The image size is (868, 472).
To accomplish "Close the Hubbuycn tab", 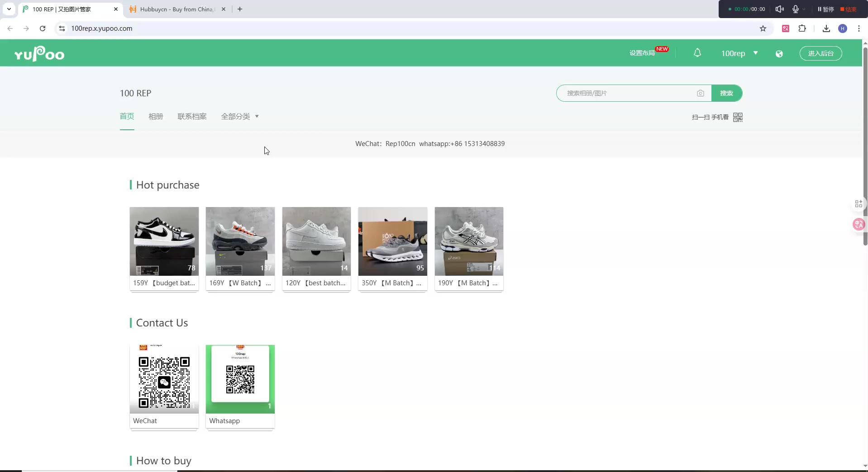I will (224, 9).
